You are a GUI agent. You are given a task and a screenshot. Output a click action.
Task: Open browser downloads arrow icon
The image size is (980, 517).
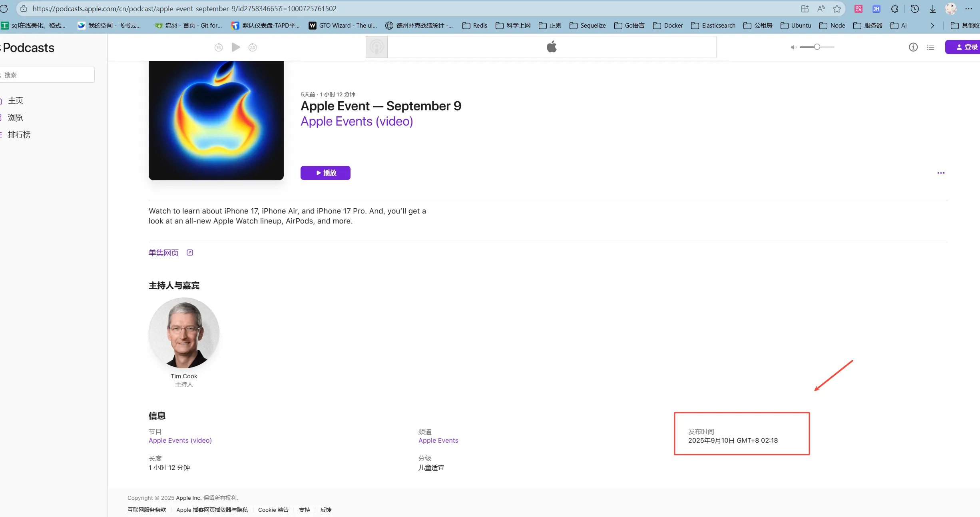pyautogui.click(x=933, y=9)
